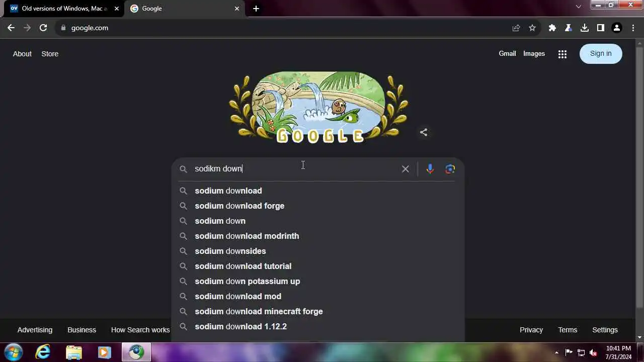Screen dimensions: 644x362
Task: Open Advertising footer link
Action: tap(35, 330)
